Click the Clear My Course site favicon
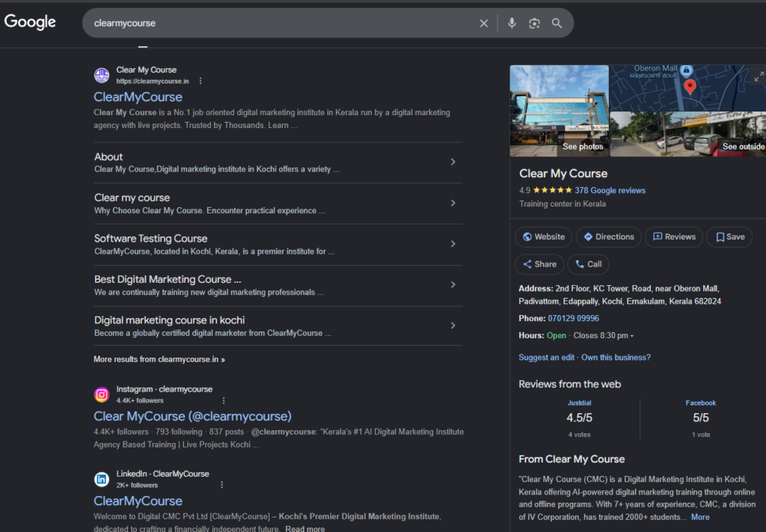Screen dimensions: 766x532 pyautogui.click(x=102, y=76)
